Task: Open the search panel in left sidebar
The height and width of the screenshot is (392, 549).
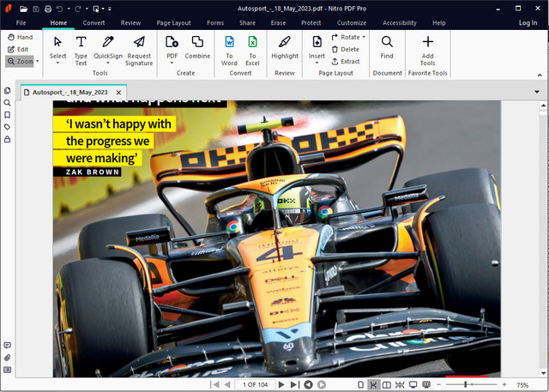Action: (8, 103)
